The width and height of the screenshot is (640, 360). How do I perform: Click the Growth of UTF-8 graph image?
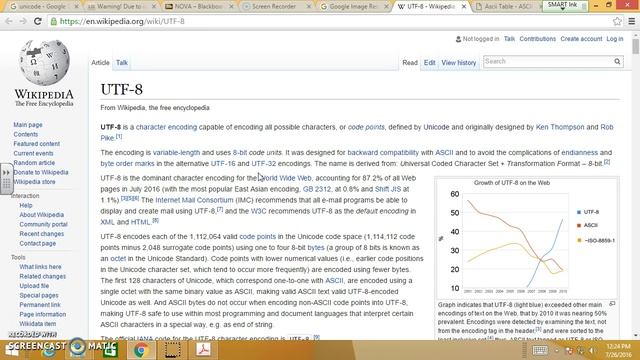point(527,238)
